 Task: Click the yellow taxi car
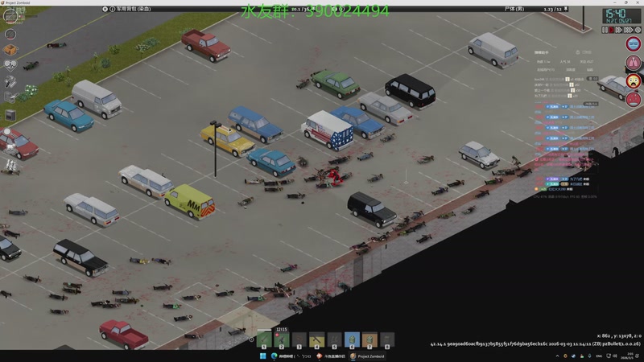click(228, 140)
